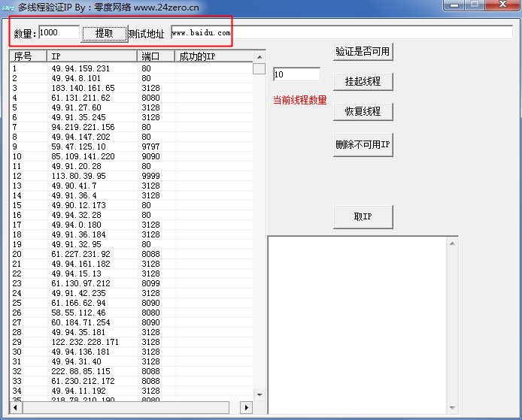
Task: Select the row with IP 49.91.42.235
Action: click(x=131, y=293)
